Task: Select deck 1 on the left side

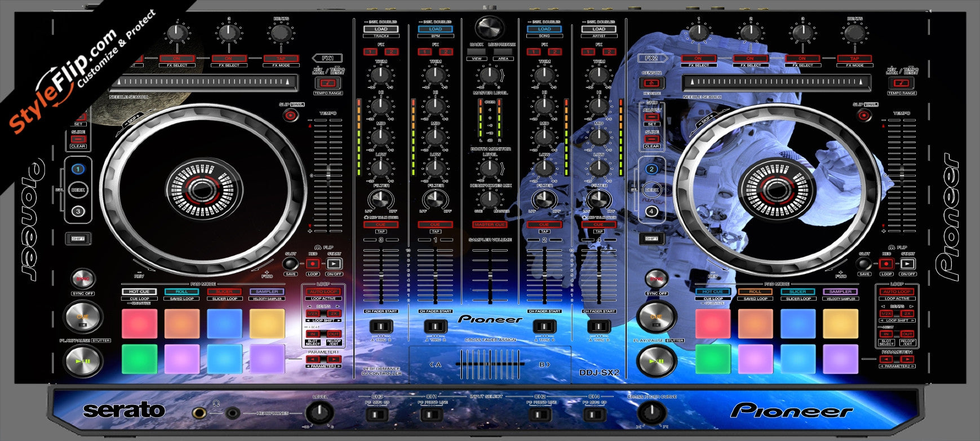Action: click(78, 169)
